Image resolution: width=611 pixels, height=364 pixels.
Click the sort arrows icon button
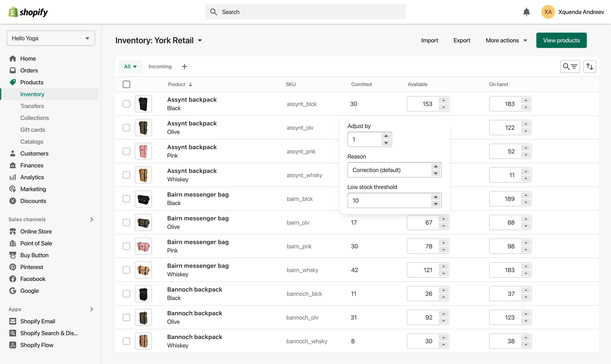(x=589, y=67)
